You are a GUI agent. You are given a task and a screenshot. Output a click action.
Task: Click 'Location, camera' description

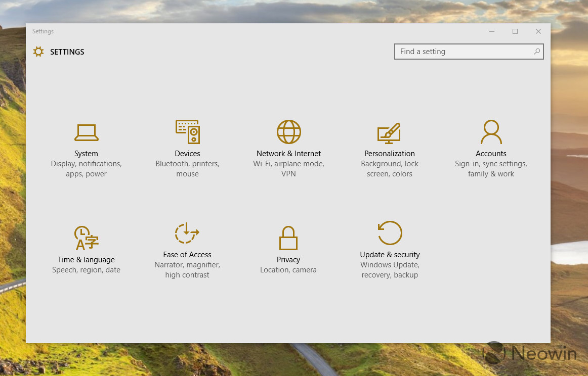click(x=288, y=270)
